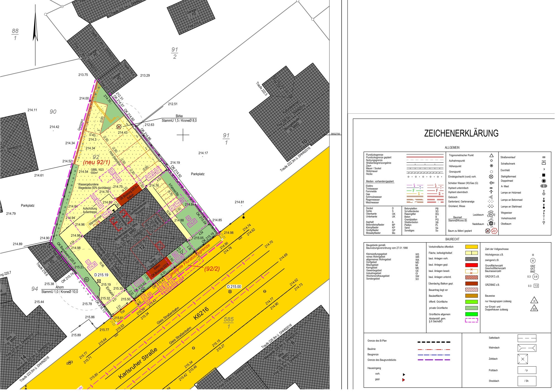Click the yellow Verkehrsfläche öffentlich swatch
555x392 pixels.
click(471, 247)
